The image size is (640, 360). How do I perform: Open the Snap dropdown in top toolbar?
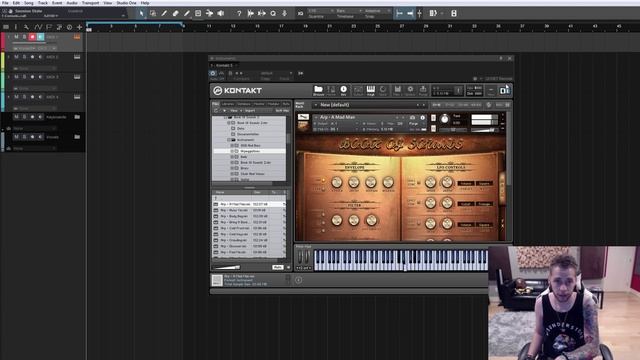click(x=378, y=11)
